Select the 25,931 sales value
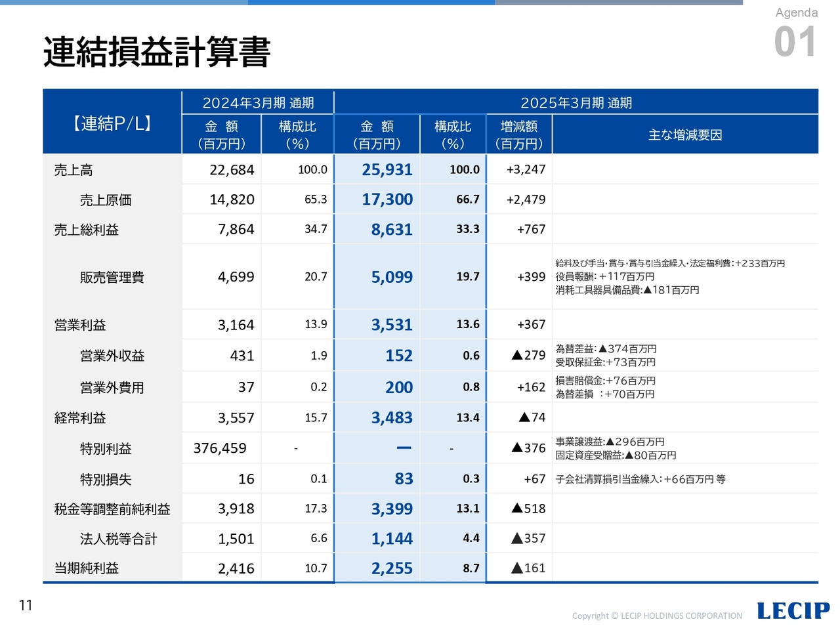Screen dimensions: 840x630 pos(387,170)
